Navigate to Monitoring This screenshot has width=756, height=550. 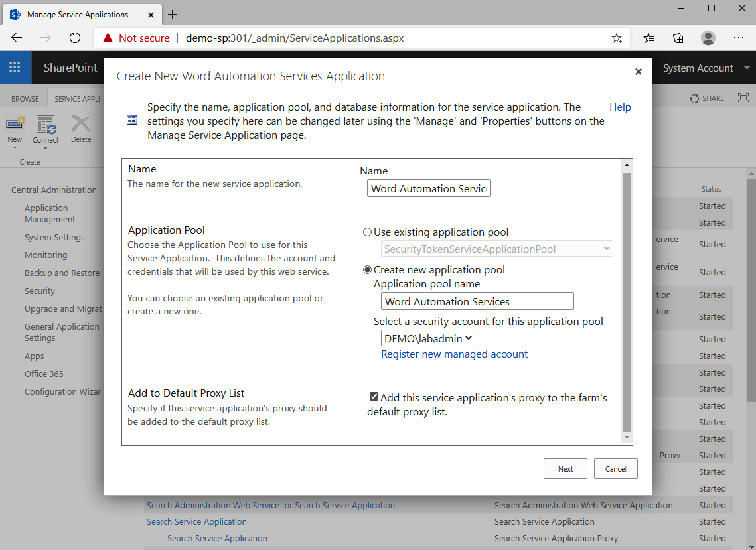pos(46,255)
